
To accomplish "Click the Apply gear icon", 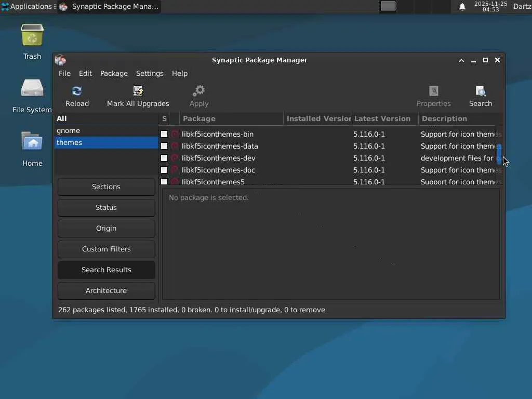I will (x=199, y=91).
